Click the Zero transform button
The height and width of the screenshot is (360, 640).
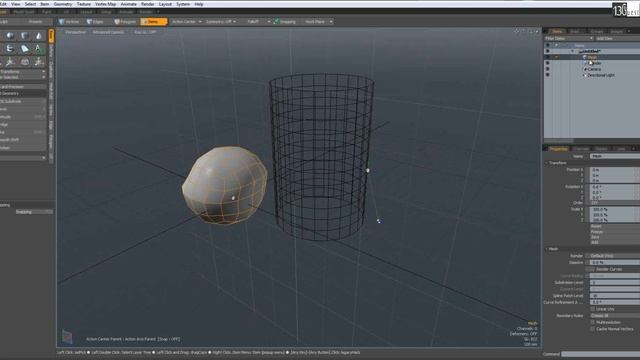(x=615, y=237)
